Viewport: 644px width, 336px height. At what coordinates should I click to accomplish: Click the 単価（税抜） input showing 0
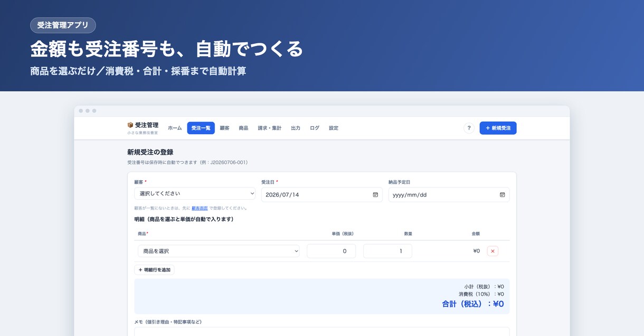[x=331, y=251]
